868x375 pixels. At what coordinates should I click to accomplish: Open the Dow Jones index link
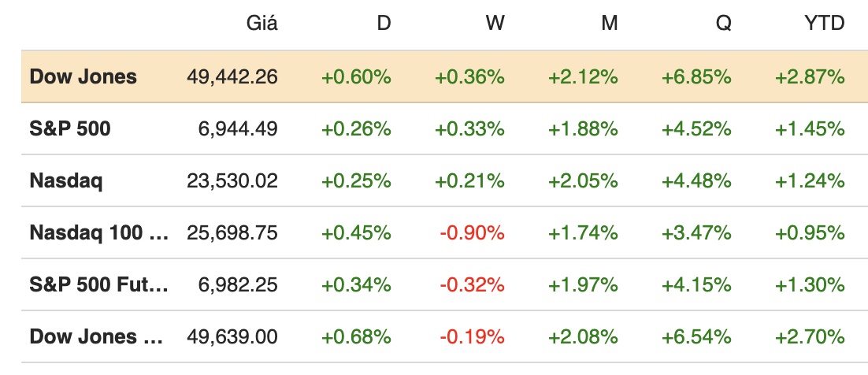tap(83, 76)
